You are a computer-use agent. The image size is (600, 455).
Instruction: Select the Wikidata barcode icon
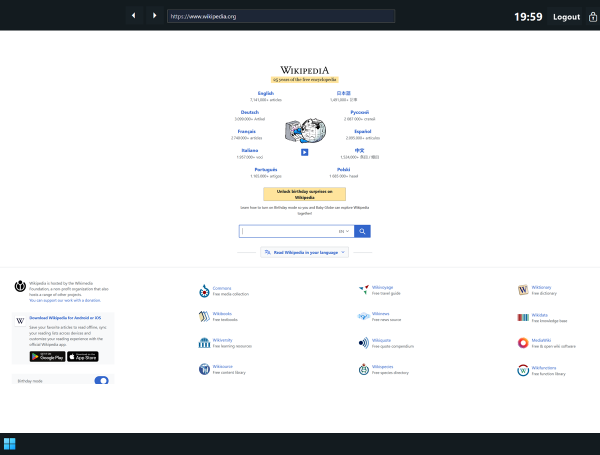pyautogui.click(x=523, y=317)
